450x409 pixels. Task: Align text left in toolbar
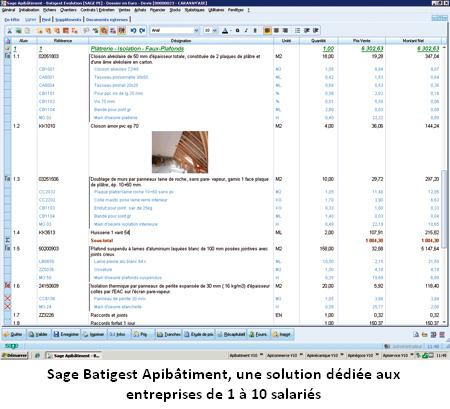click(x=267, y=31)
